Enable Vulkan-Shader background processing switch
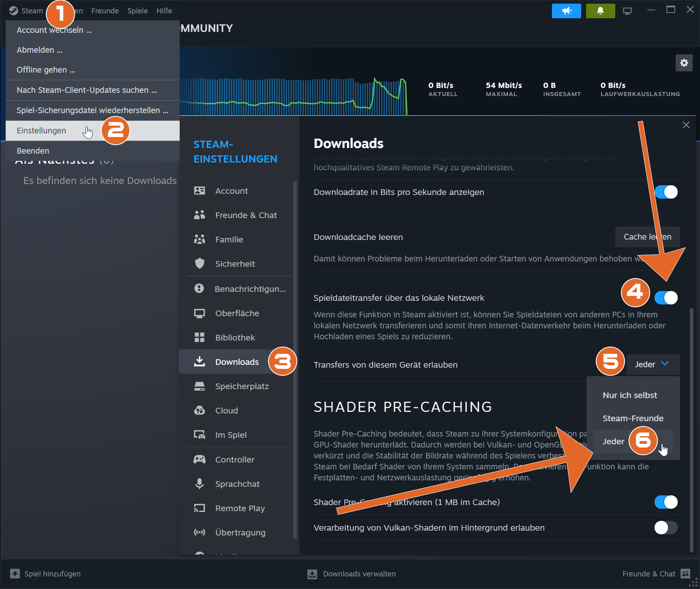The height and width of the screenshot is (589, 700). coord(666,528)
